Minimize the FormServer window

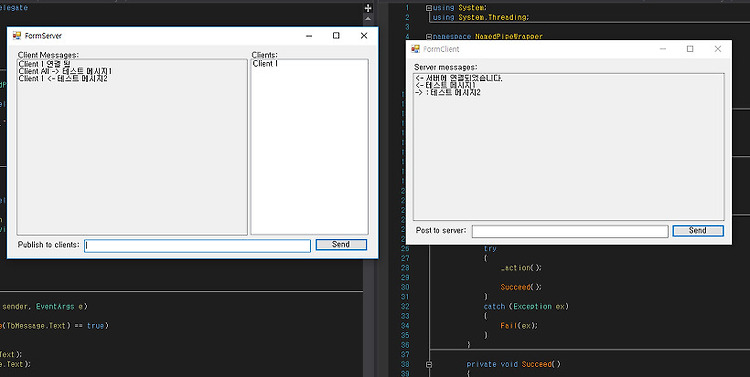tap(309, 36)
